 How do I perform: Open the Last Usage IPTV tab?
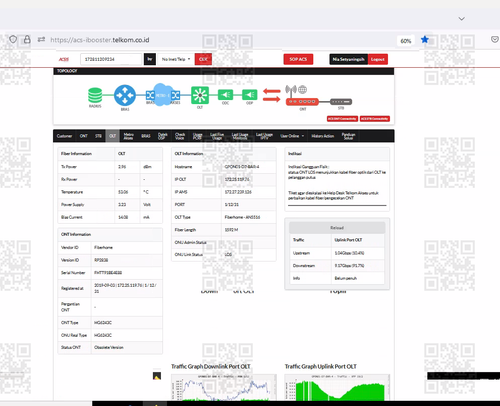pyautogui.click(x=264, y=136)
